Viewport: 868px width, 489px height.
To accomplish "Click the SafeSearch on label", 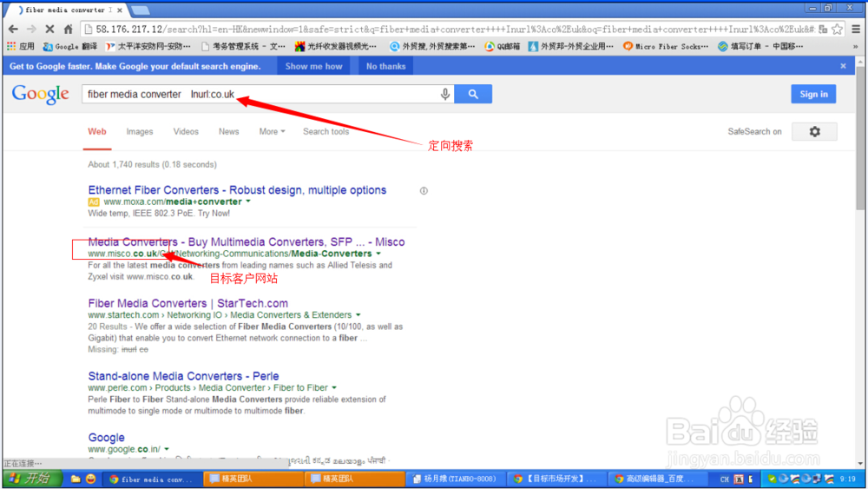I will 754,132.
